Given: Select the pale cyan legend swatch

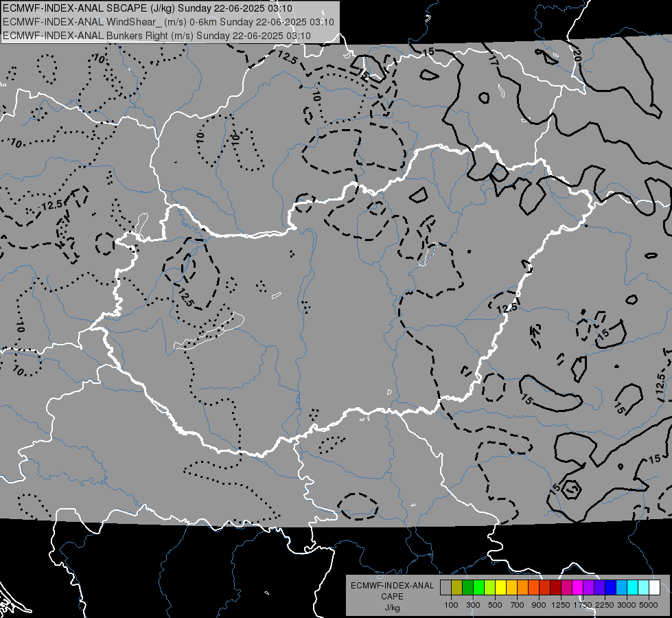Looking at the screenshot, I should [644, 588].
